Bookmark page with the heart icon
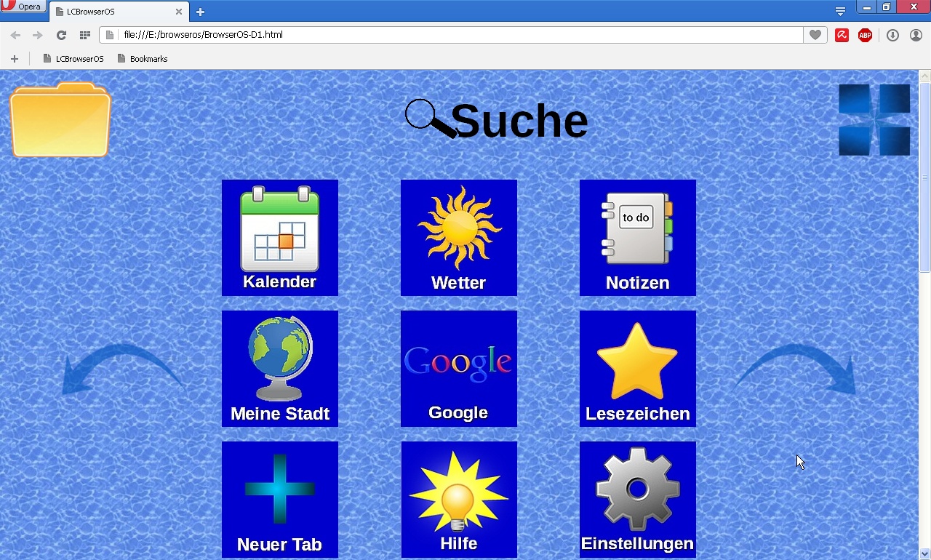 pyautogui.click(x=815, y=35)
